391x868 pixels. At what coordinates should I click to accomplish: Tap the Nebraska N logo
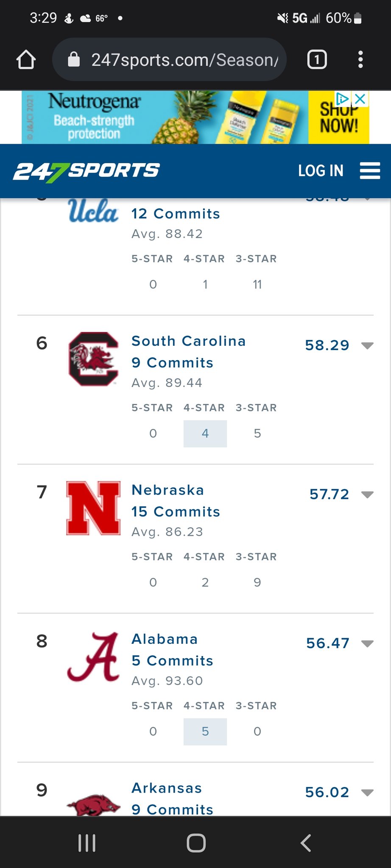(x=94, y=508)
